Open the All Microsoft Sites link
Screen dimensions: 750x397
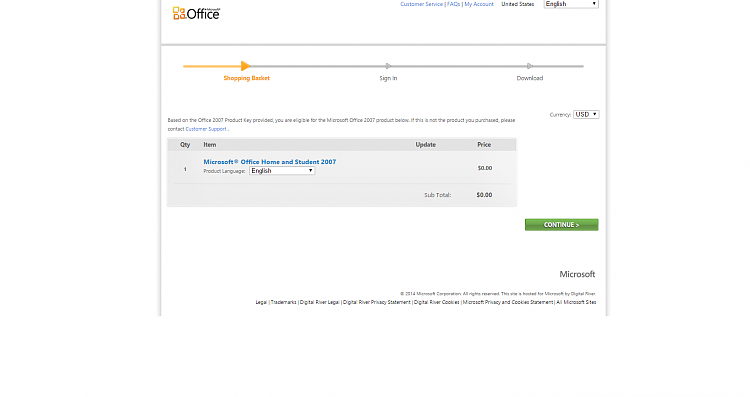[x=576, y=302]
